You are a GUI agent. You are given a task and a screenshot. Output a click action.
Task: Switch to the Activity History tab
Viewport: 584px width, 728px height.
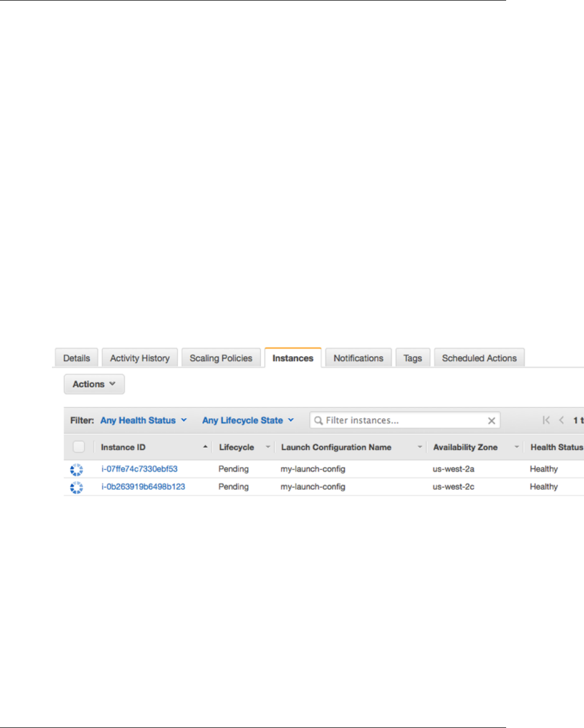click(x=140, y=358)
